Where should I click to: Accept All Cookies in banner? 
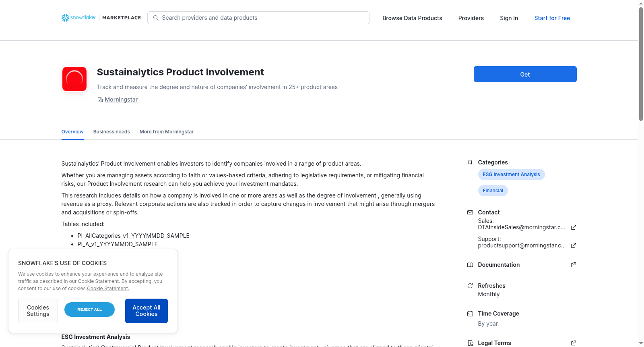[147, 311]
